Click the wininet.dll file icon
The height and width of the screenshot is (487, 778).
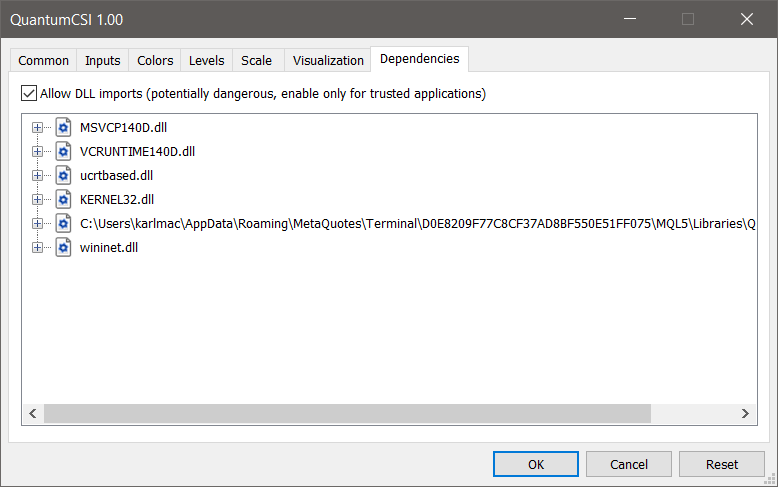pos(63,248)
